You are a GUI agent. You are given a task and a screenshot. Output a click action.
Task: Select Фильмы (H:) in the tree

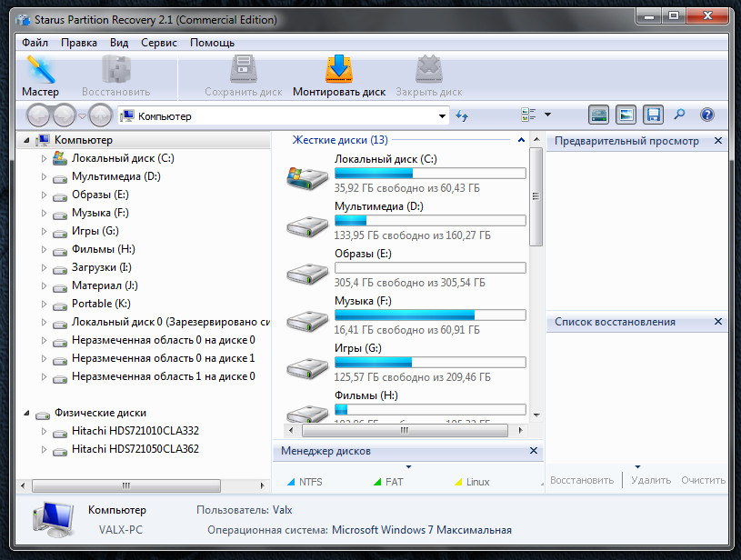[x=104, y=249]
